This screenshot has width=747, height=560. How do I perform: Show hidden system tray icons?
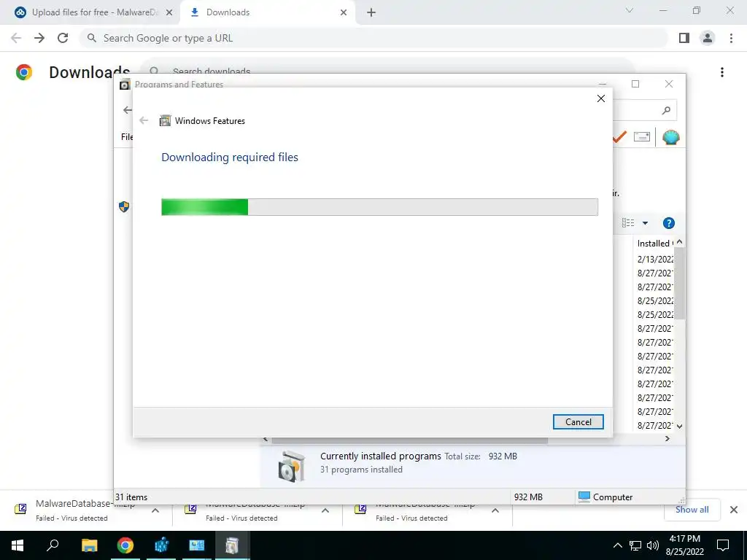617,545
